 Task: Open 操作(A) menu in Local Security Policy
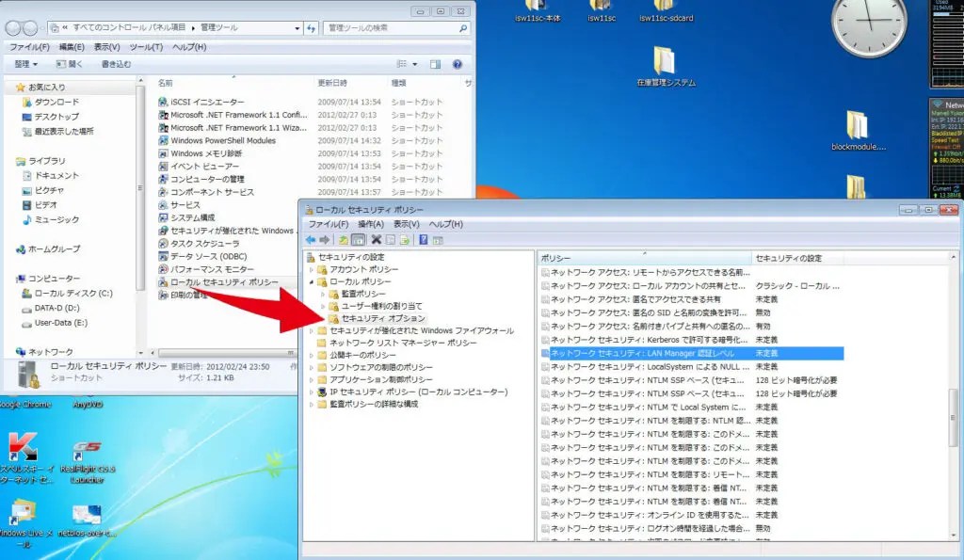371,224
